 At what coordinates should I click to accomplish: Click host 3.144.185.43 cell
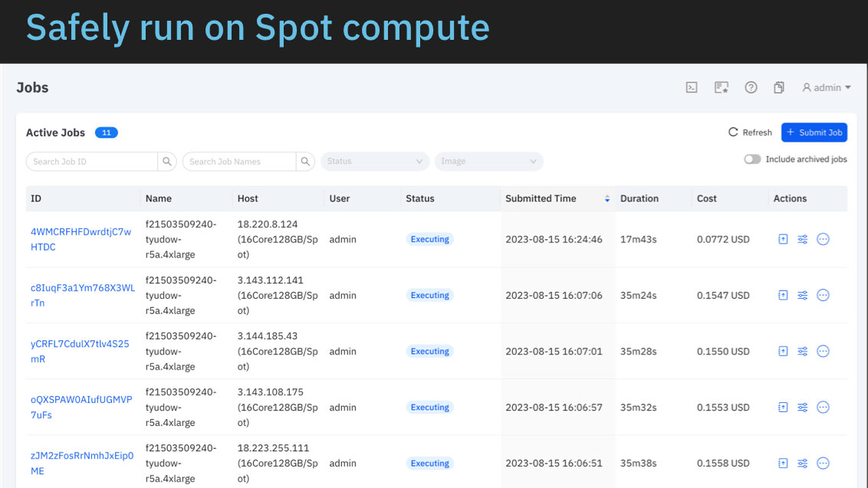pos(278,352)
